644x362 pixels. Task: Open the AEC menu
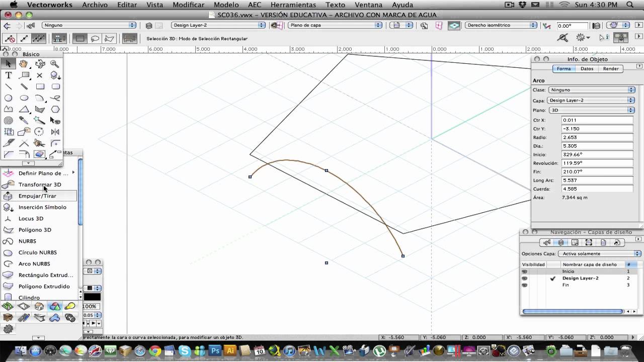tap(255, 5)
